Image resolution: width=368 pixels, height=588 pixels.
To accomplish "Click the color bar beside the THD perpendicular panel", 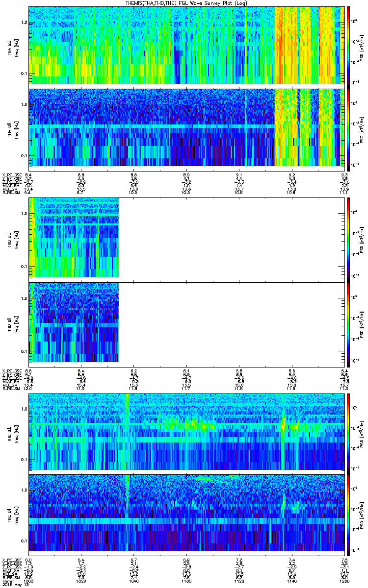I will pyautogui.click(x=349, y=238).
